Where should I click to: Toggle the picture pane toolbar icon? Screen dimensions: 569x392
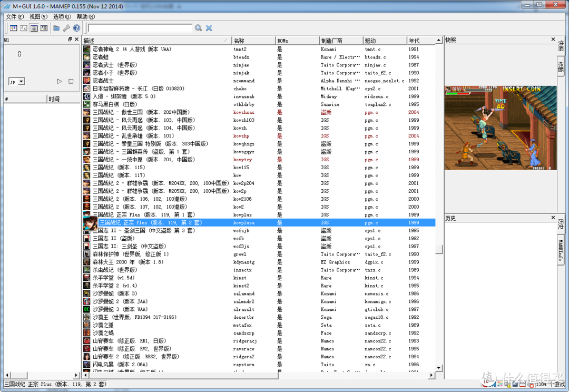pos(24,28)
